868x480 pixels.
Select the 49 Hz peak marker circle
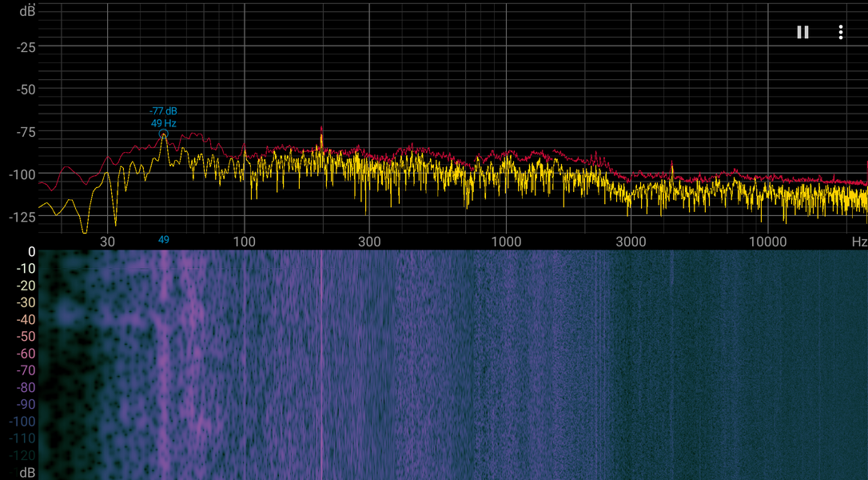163,134
